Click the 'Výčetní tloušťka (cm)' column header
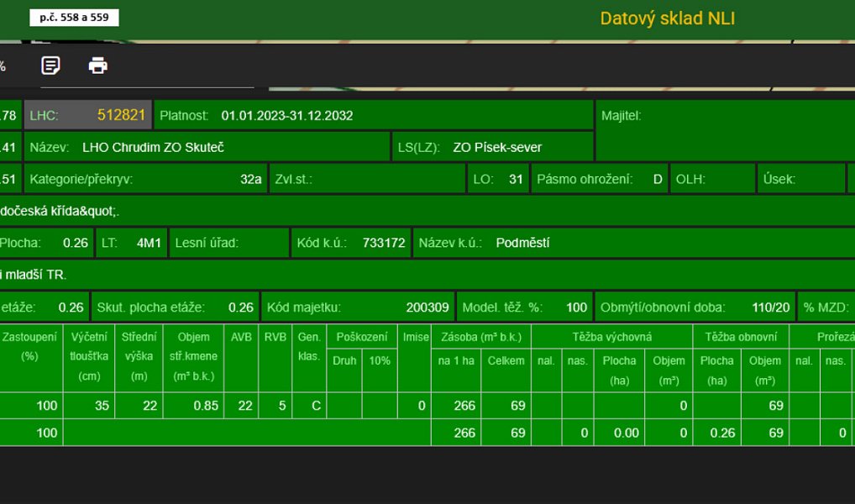 click(x=89, y=356)
